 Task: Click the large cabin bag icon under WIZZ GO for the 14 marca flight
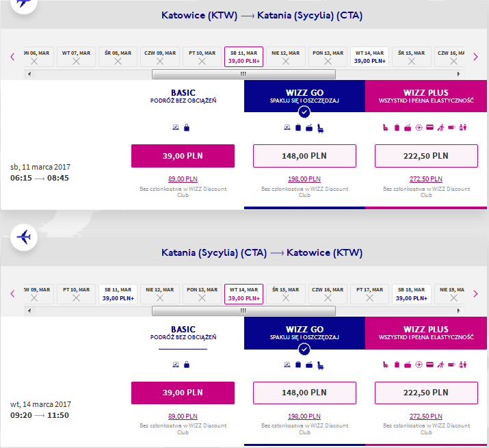[298, 365]
